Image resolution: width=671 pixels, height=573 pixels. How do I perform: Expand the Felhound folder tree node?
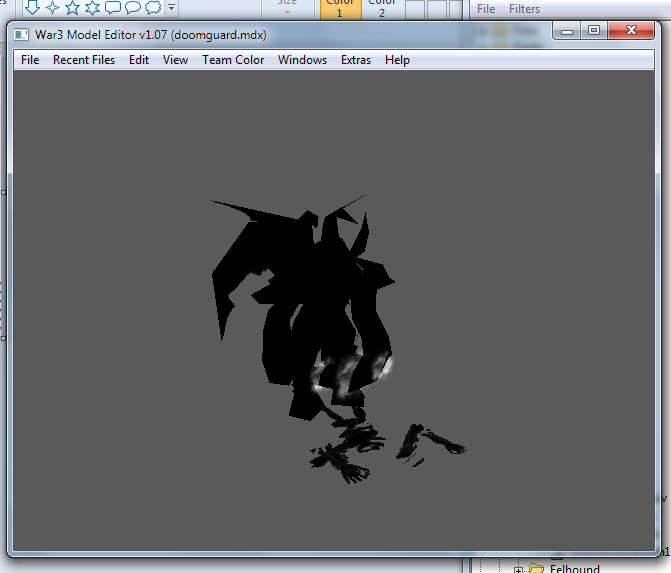[x=518, y=569]
